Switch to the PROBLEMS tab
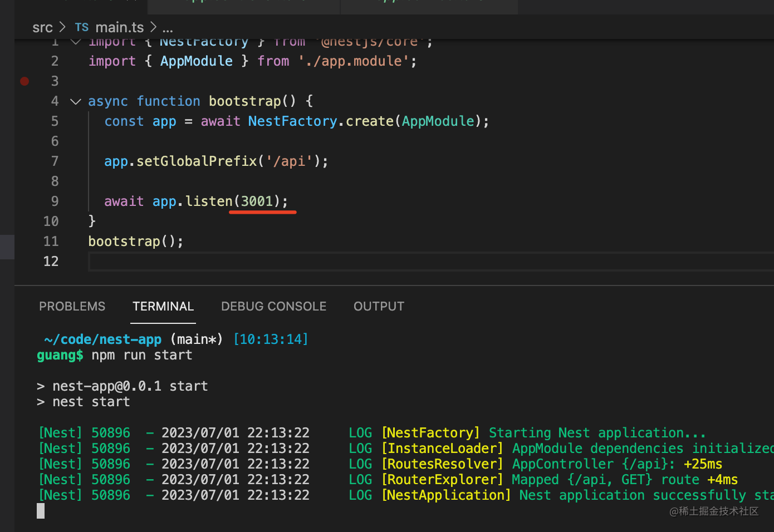The image size is (774, 532). click(72, 307)
